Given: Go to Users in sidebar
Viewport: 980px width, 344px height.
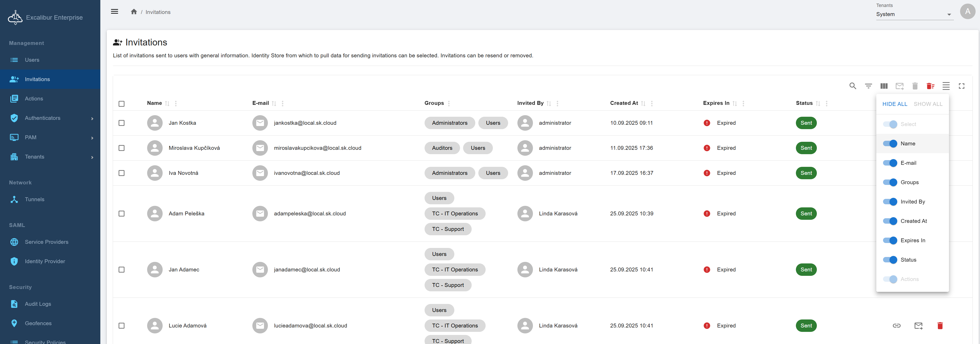Looking at the screenshot, I should coord(32,60).
